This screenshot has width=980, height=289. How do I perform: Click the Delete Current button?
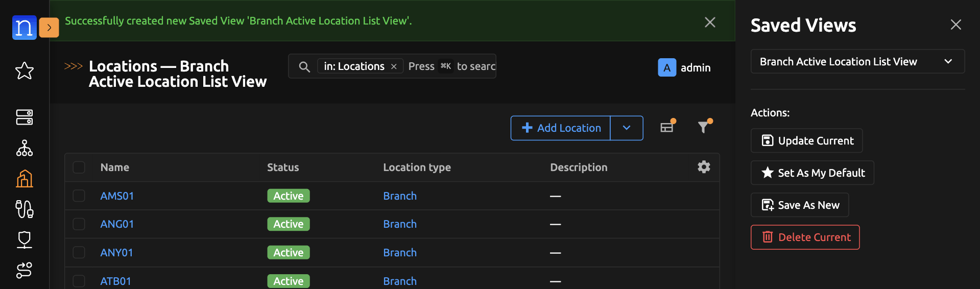805,237
